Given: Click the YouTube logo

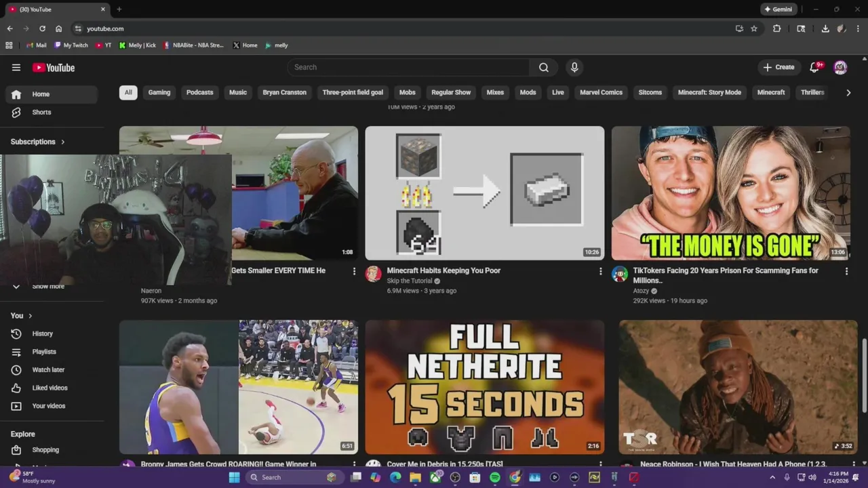Looking at the screenshot, I should tap(54, 68).
